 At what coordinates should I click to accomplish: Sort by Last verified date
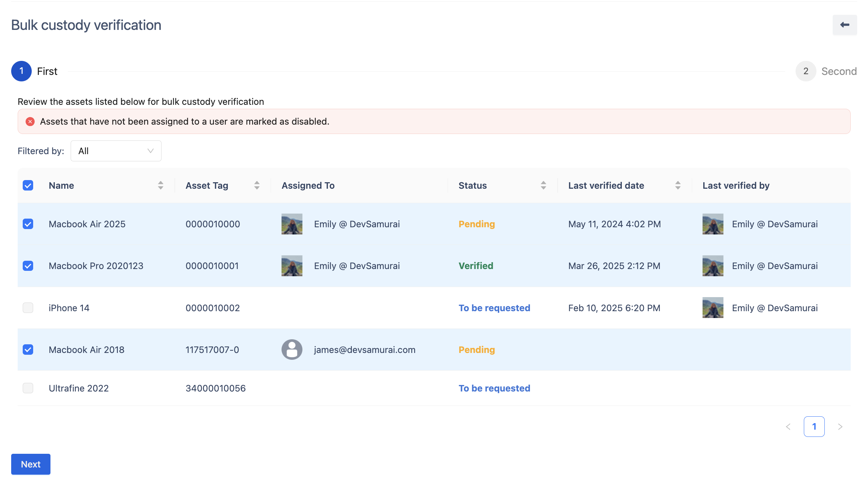pyautogui.click(x=678, y=185)
